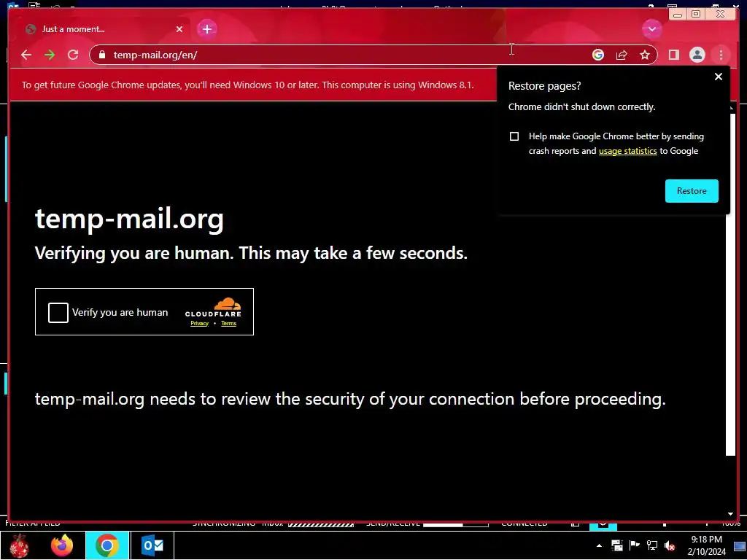The width and height of the screenshot is (747, 560).
Task: Click the Outlook send/receive progress bar
Action: 455,524
